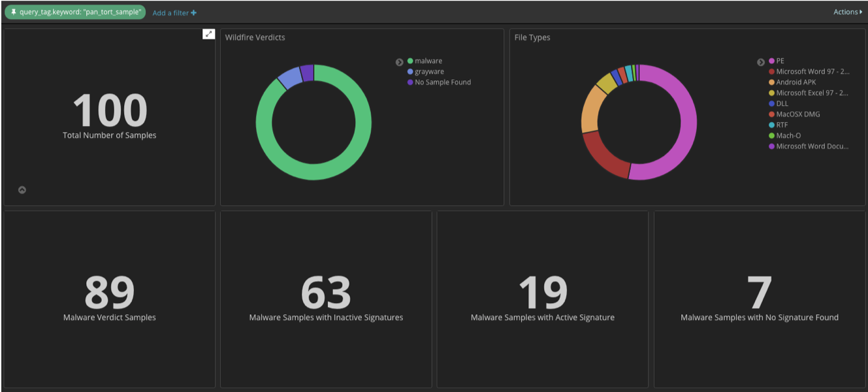
Task: Toggle the File Types legend arrow
Action: click(760, 62)
